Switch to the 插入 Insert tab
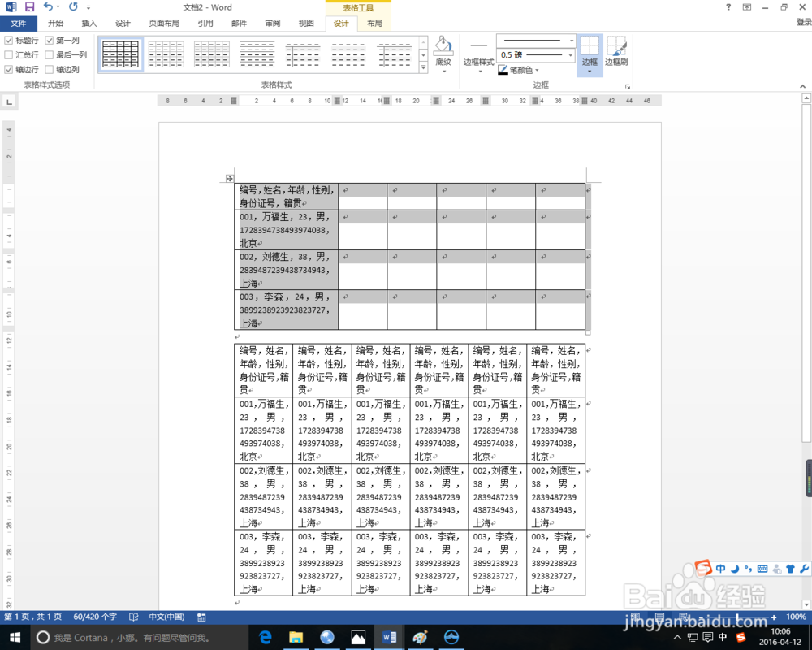 point(89,24)
